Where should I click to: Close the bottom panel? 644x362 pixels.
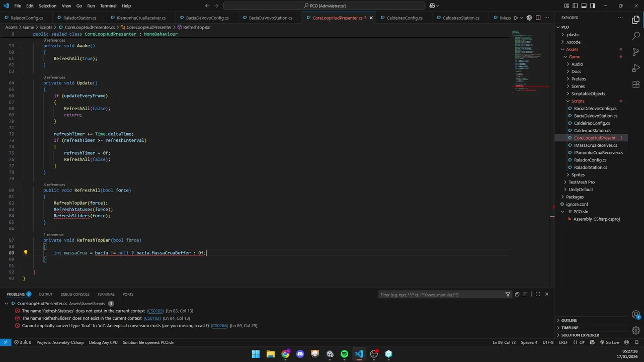tap(546, 294)
